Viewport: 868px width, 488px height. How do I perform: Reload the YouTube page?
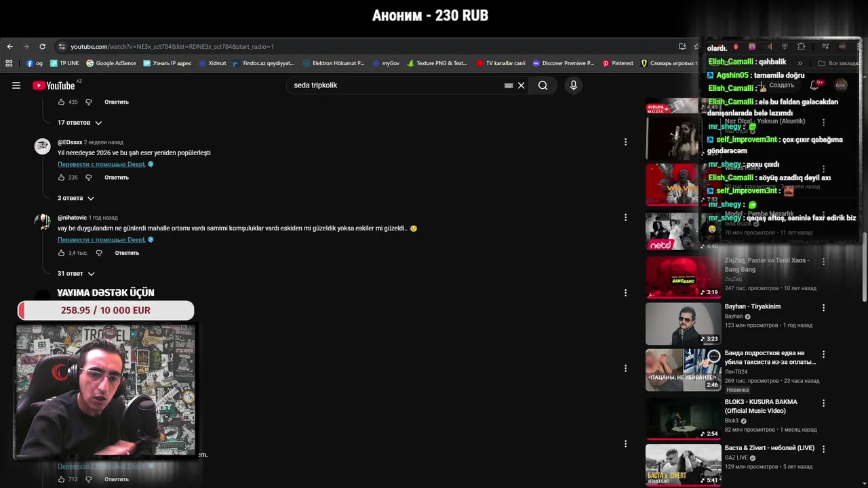click(x=42, y=47)
